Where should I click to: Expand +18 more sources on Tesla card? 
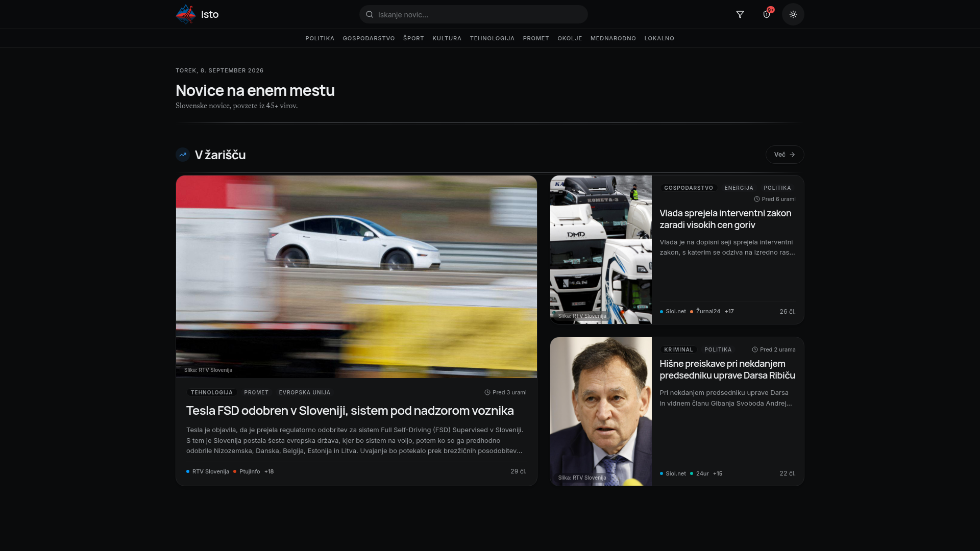(269, 471)
